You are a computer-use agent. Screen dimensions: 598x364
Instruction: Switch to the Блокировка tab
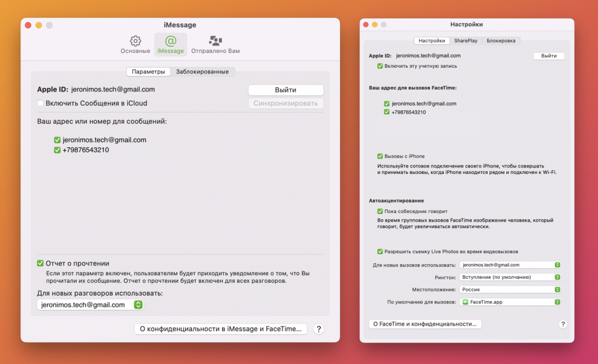pyautogui.click(x=500, y=41)
